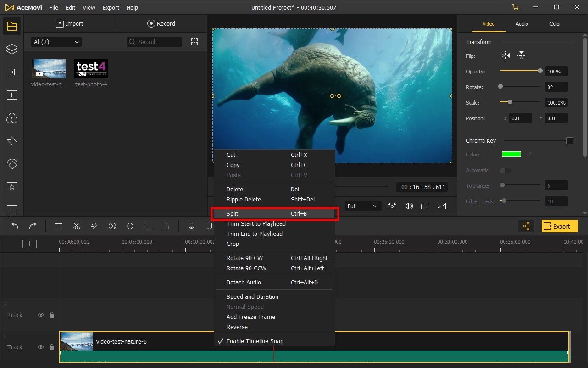The image size is (588, 368).
Task: Expand the Flip options under Transform
Action: tap(505, 55)
